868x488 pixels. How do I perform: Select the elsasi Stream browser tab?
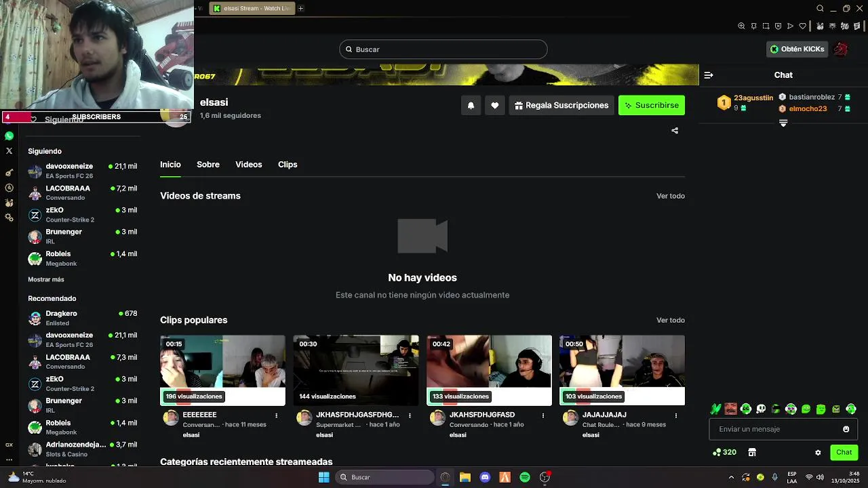pyautogui.click(x=252, y=9)
